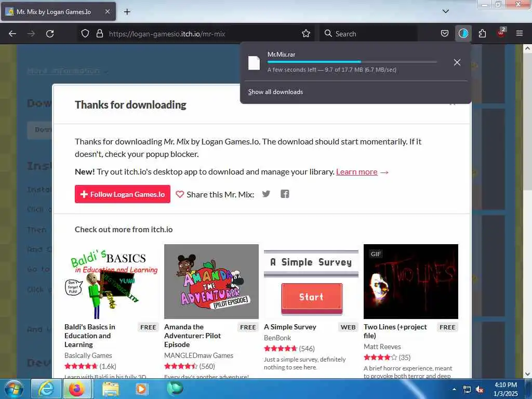Open the green app icon in taskbar
Viewport: 532px width, 399px height.
click(175, 388)
